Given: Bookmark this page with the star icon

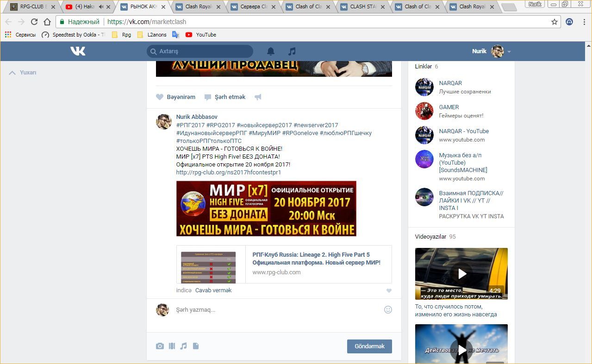Looking at the screenshot, I should [x=555, y=22].
